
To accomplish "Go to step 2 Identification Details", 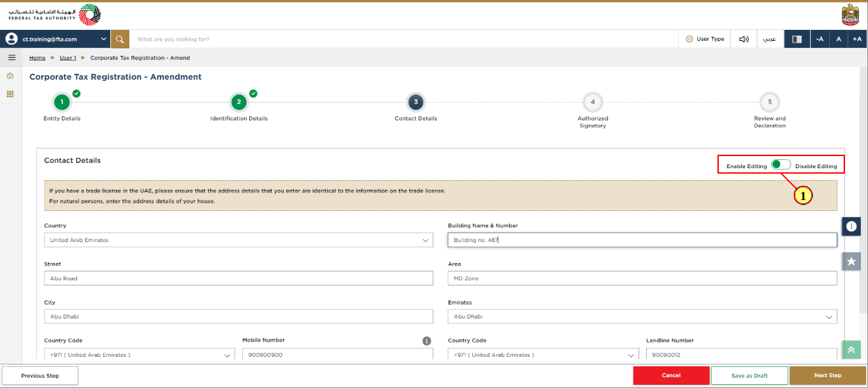I will [x=238, y=102].
